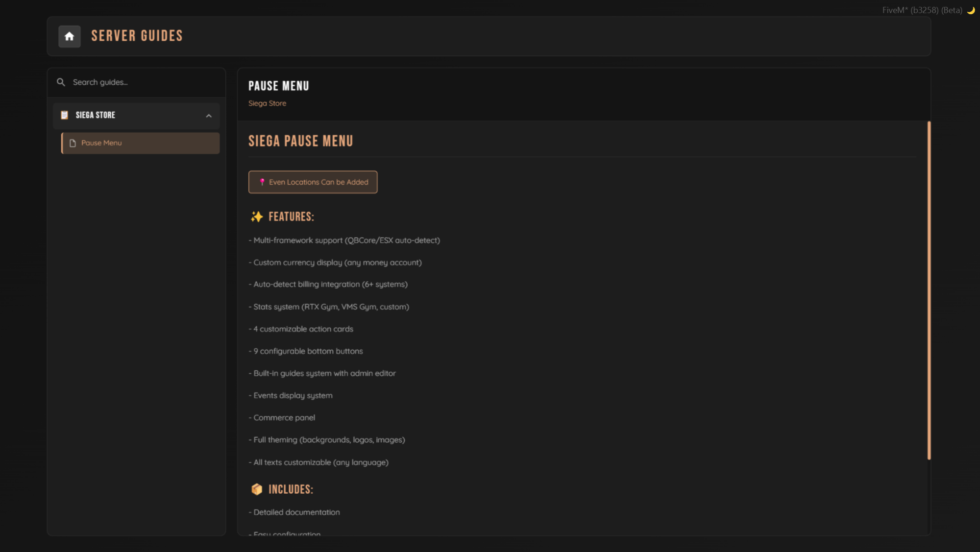Click the pin icon in locations badge
980x552 pixels.
262,182
